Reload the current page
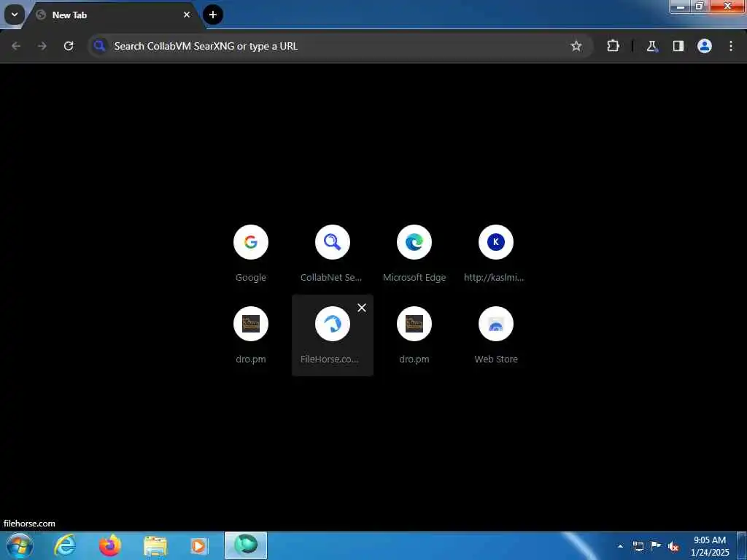Viewport: 747px width, 560px height. pyautogui.click(x=69, y=46)
